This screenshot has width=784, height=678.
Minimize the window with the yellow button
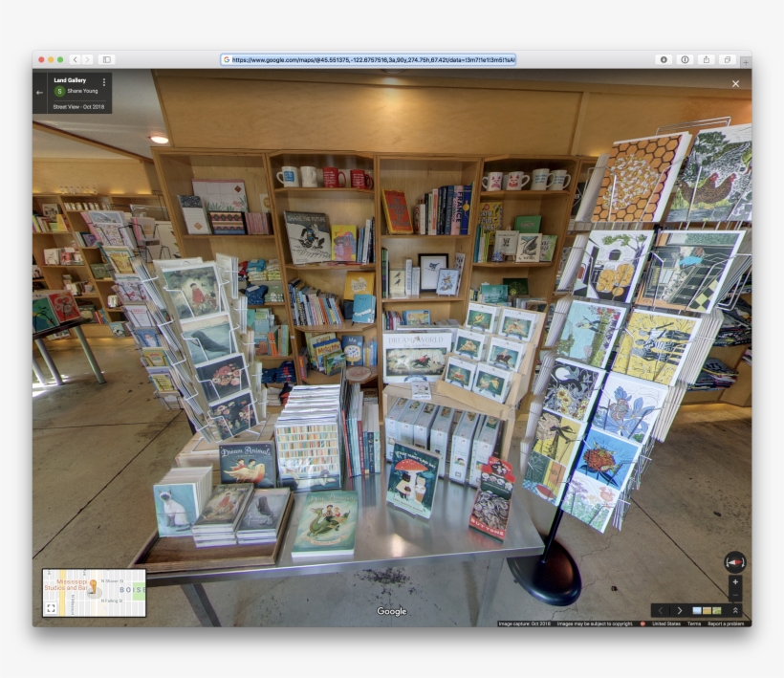51,59
